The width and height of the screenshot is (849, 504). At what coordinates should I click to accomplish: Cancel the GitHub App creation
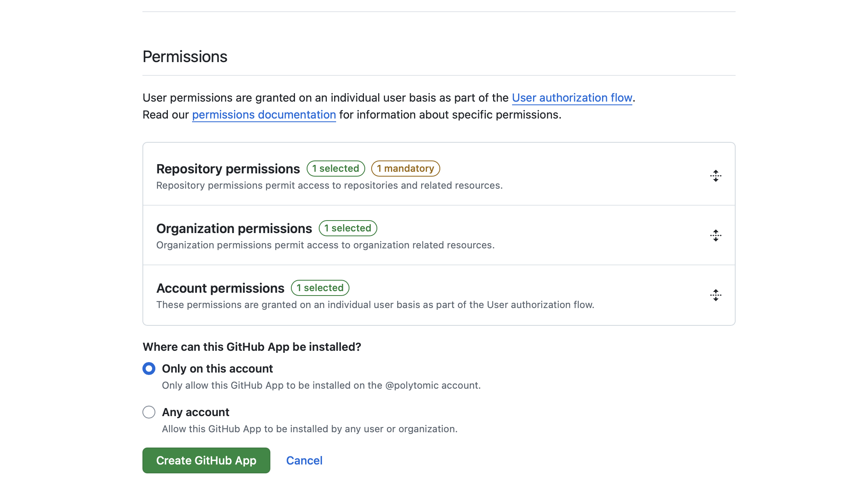click(304, 460)
